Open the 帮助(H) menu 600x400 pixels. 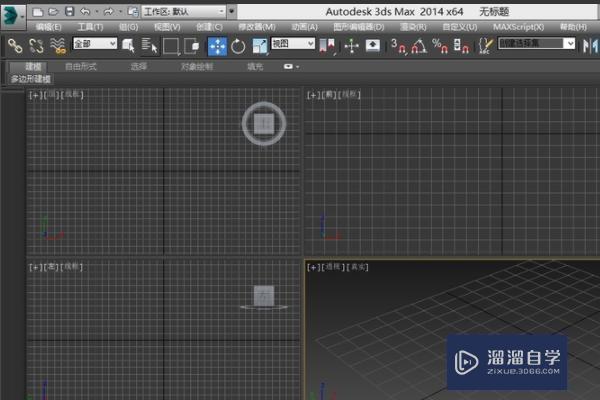(x=573, y=27)
